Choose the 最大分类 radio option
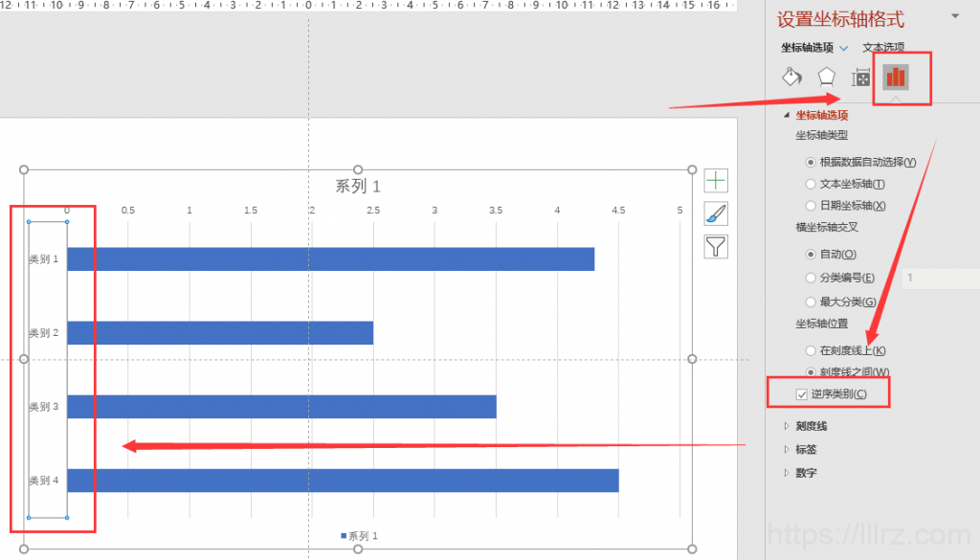 tap(811, 302)
